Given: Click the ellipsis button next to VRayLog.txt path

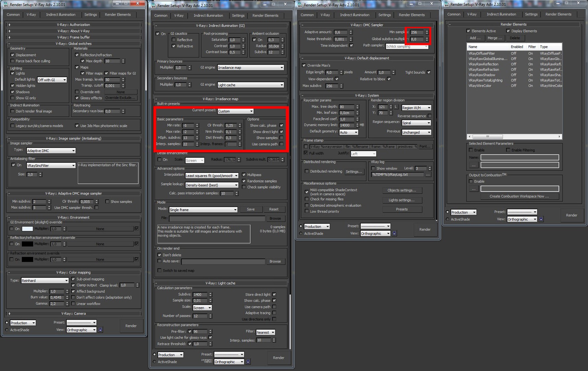Looking at the screenshot, I should coord(428,175).
